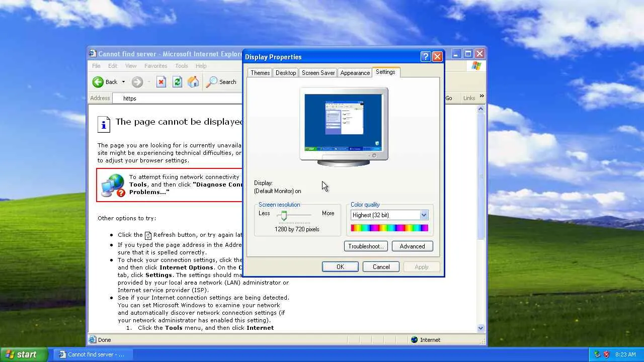Open the Troubleshoot... dialog
This screenshot has width=644, height=362.
click(x=366, y=246)
